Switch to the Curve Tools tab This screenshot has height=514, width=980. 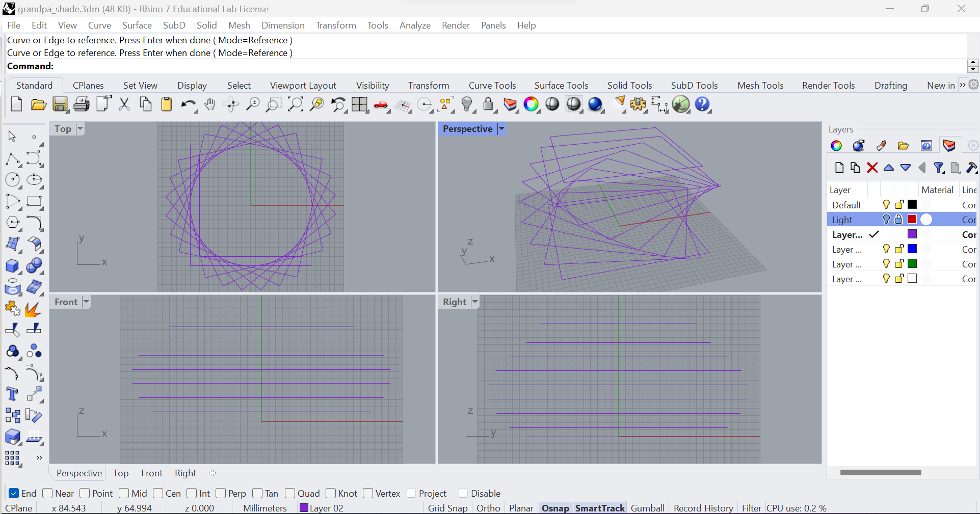click(492, 85)
